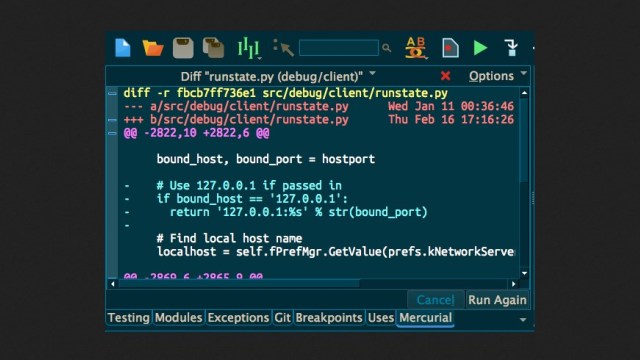Click the vertical scrollbar up arrow

(x=524, y=93)
